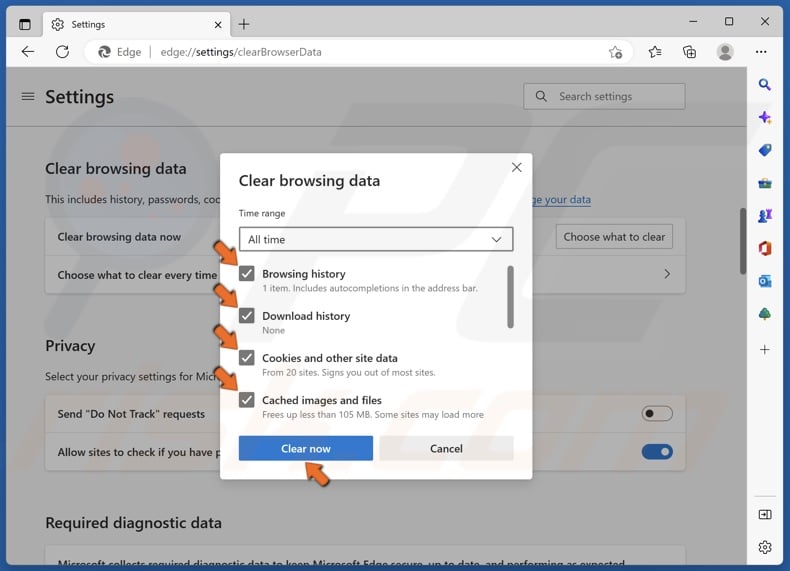Viewport: 790px width, 571px height.
Task: Open Collections icon in toolbar
Action: tap(689, 52)
